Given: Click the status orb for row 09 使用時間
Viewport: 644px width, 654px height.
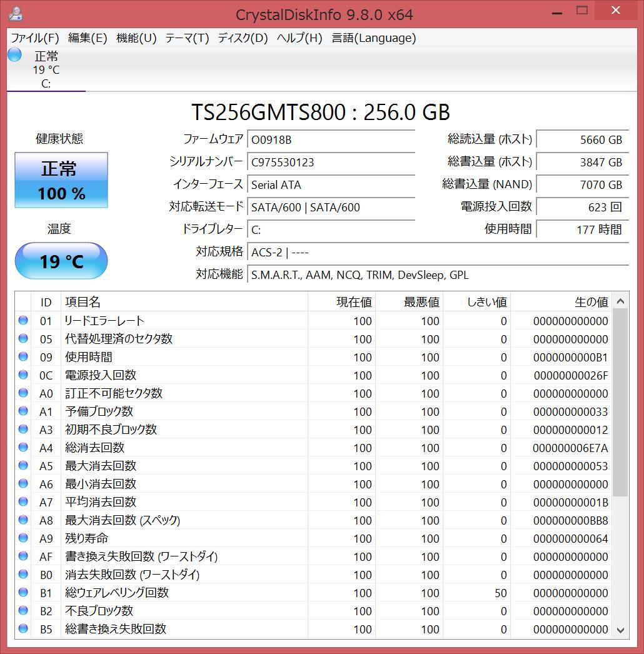Looking at the screenshot, I should (23, 356).
